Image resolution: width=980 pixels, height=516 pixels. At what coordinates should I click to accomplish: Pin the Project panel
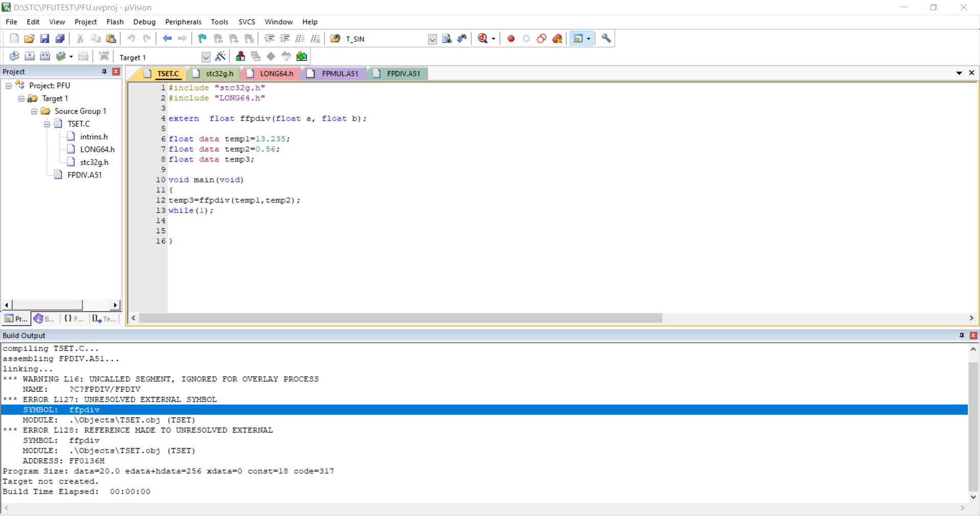[104, 72]
